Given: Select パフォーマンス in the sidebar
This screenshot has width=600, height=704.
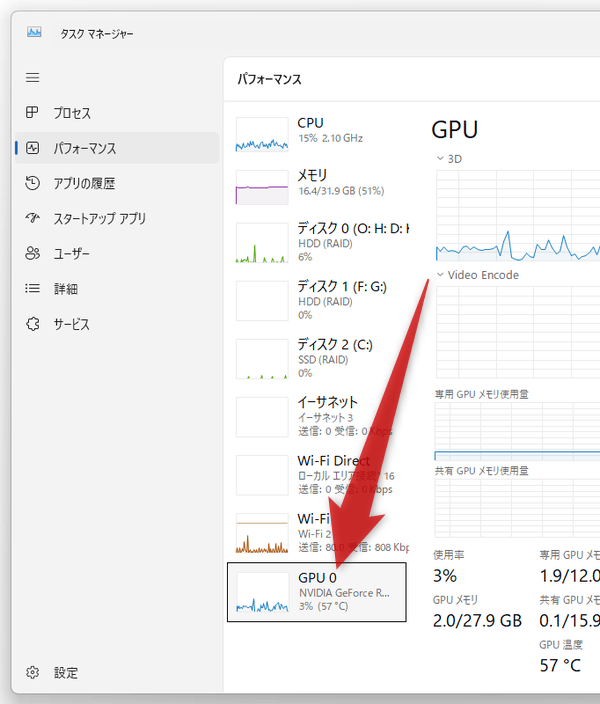Looking at the screenshot, I should [117, 148].
